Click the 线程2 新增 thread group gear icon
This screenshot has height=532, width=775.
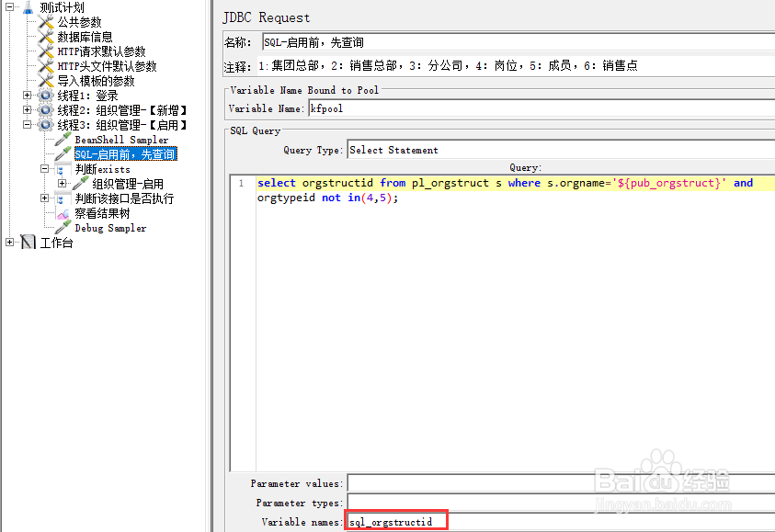[45, 110]
